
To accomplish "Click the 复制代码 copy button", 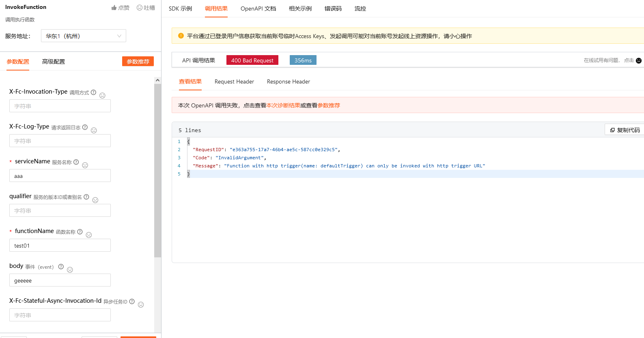I will [x=625, y=130].
